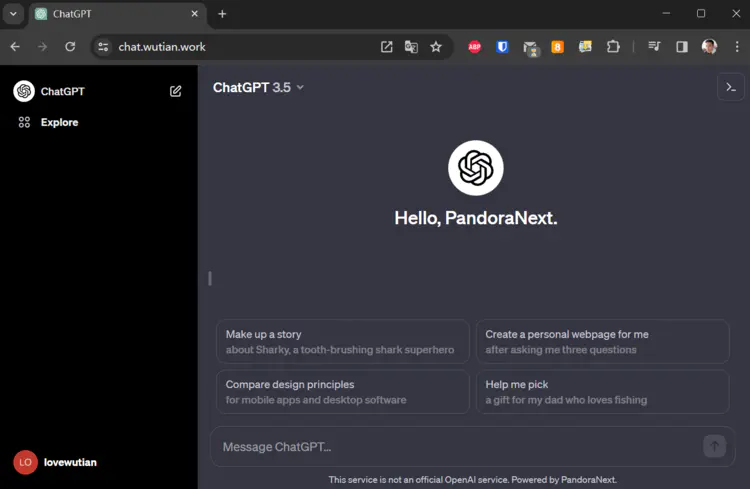This screenshot has height=489, width=750.
Task: Open the Chrome profile avatar
Action: (x=709, y=47)
